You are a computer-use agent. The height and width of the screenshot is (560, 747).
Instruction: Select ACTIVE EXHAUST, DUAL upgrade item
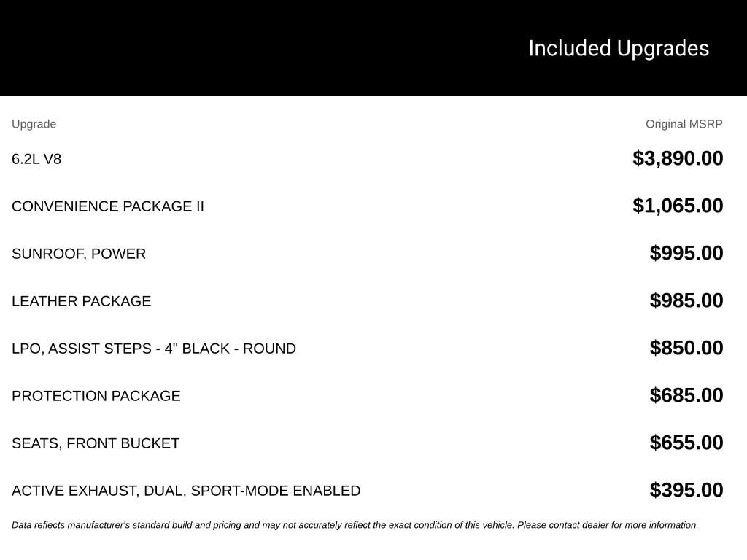(186, 491)
